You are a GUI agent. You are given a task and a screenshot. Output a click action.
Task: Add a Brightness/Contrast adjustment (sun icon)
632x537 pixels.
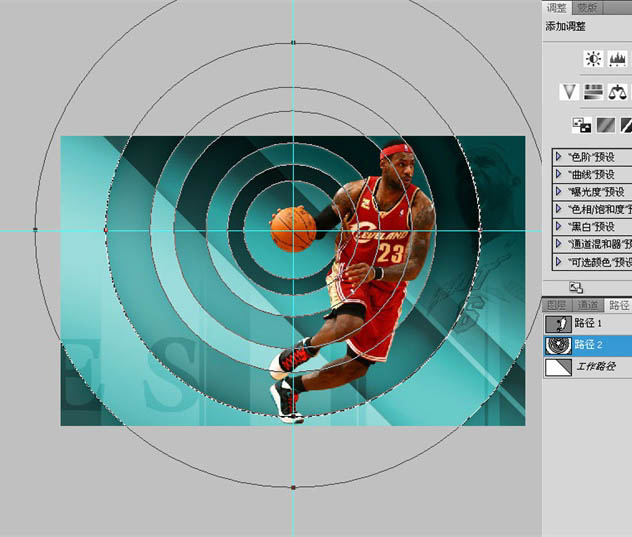click(593, 59)
